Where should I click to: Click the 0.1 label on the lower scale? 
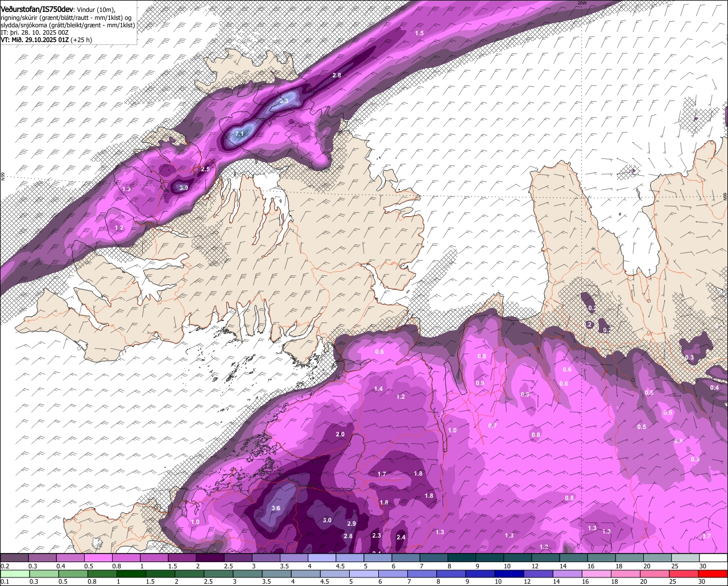(5, 582)
